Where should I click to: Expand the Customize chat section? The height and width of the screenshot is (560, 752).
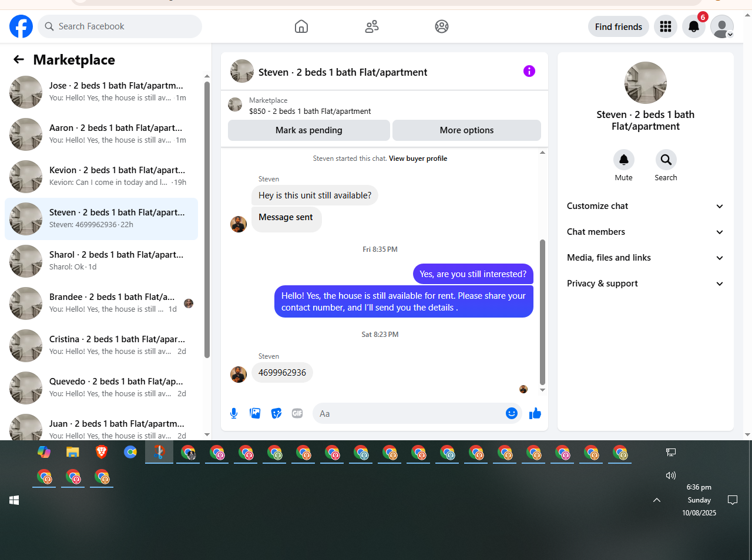tap(646, 206)
